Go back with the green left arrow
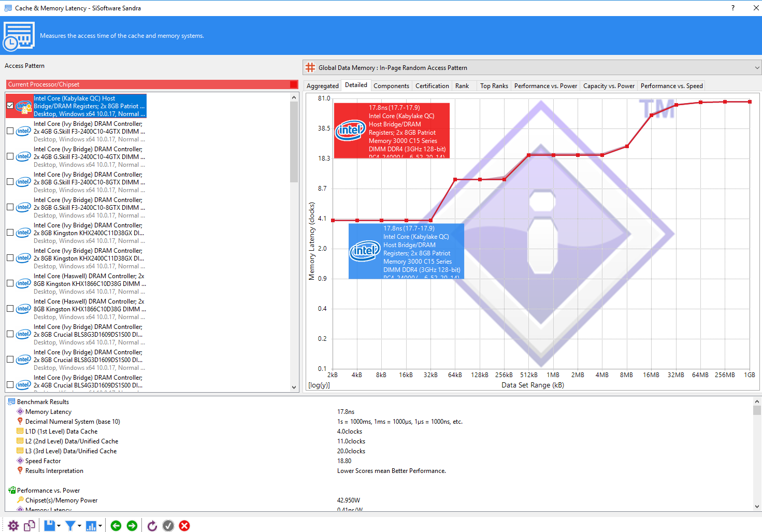The width and height of the screenshot is (762, 532). [116, 526]
